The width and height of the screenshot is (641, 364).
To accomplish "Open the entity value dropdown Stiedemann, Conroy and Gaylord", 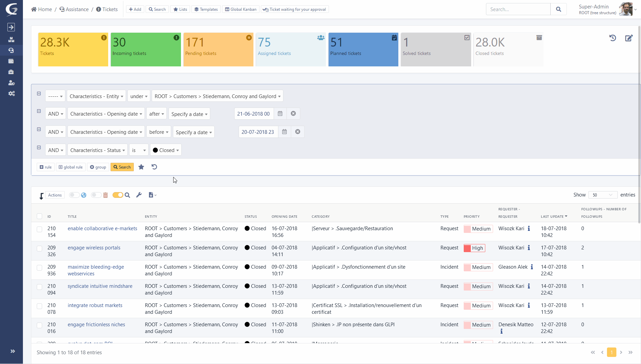I will (x=217, y=96).
